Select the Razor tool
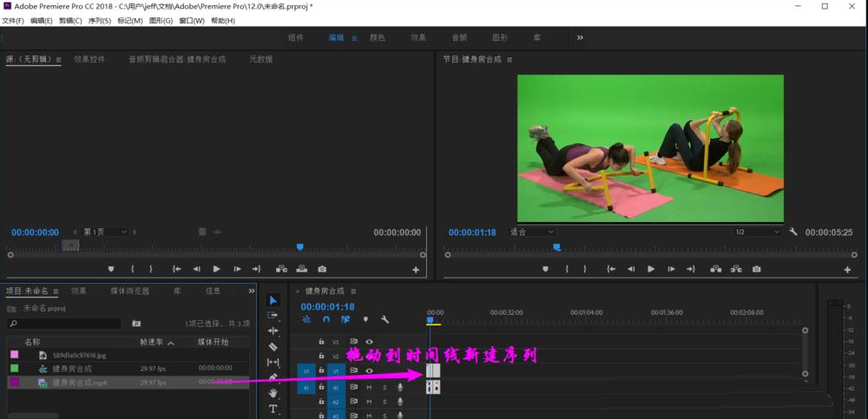Screen dimensions: 868x419 [x=273, y=346]
